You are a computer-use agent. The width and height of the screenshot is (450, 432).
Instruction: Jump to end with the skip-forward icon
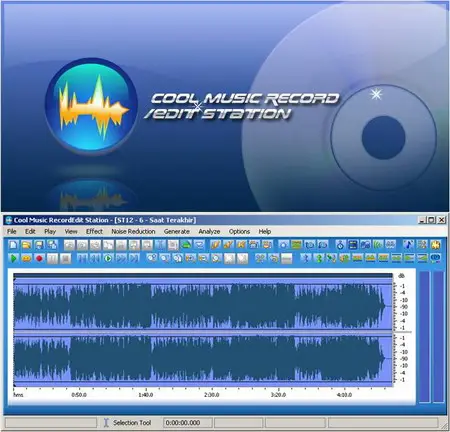pyautogui.click(x=134, y=258)
